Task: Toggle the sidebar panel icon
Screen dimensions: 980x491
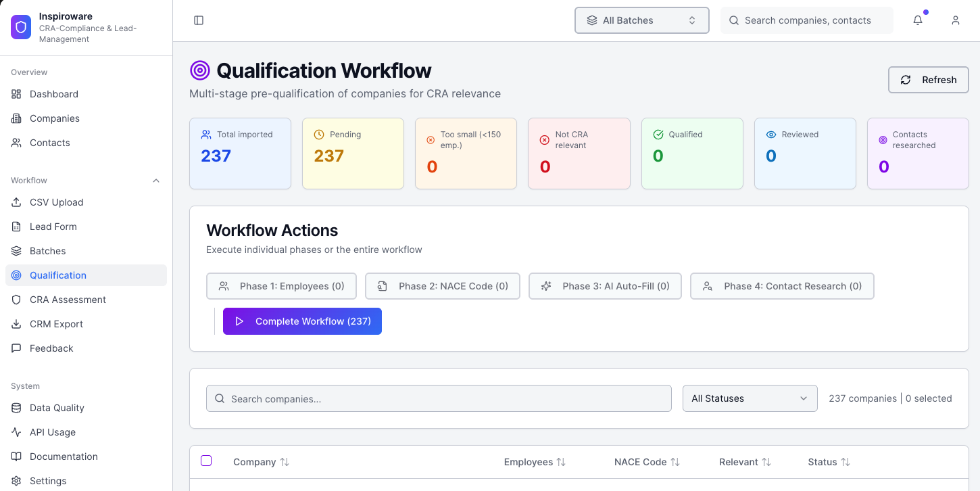Action: (x=199, y=20)
